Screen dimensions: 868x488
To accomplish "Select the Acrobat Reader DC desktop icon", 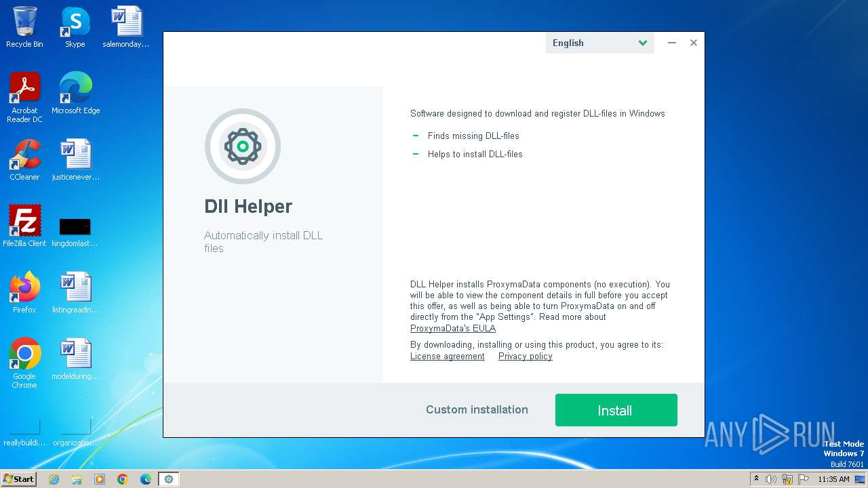I will tap(24, 98).
